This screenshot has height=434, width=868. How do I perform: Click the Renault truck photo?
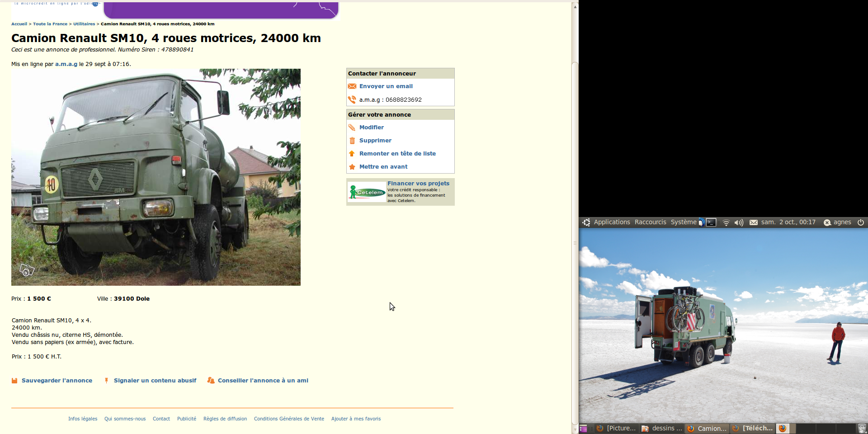pyautogui.click(x=156, y=177)
